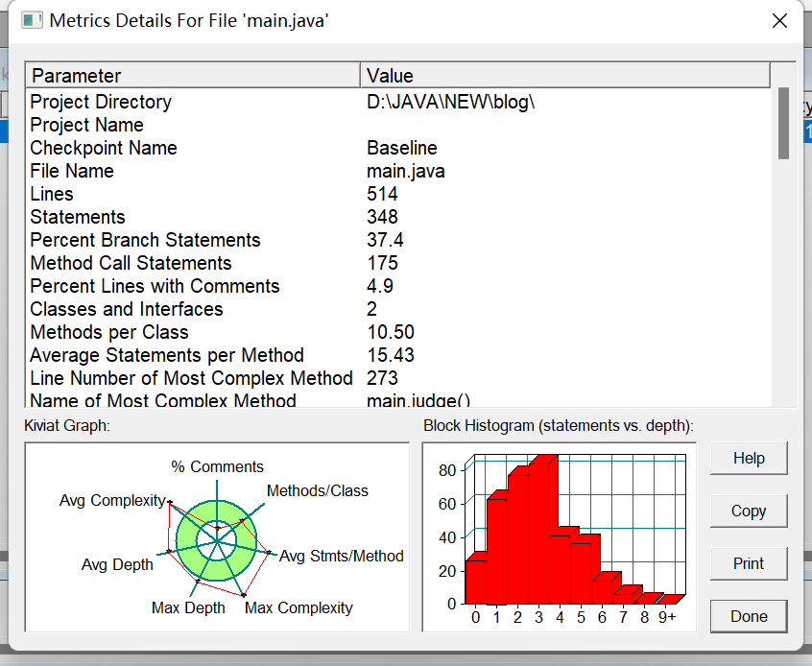Click the Lines value 514
The height and width of the screenshot is (666, 812).
[x=382, y=194]
